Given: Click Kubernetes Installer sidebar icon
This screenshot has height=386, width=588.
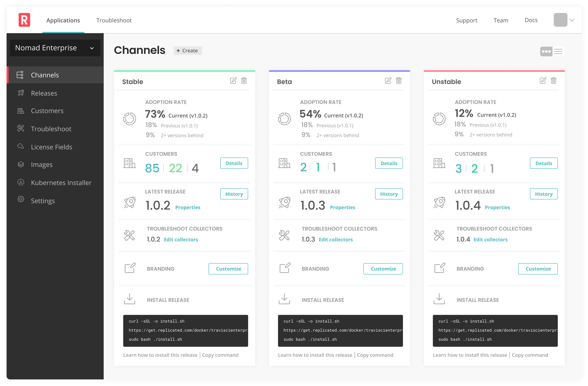Looking at the screenshot, I should [21, 183].
